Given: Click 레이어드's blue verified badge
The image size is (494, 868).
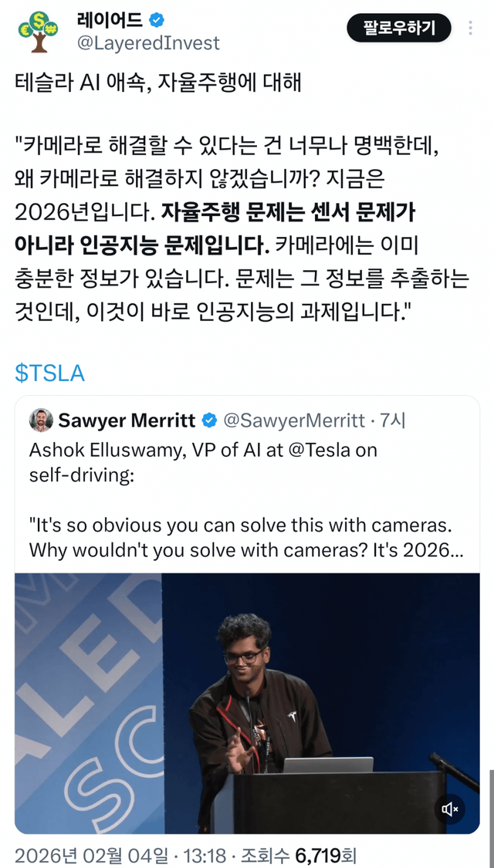Looking at the screenshot, I should 157,21.
